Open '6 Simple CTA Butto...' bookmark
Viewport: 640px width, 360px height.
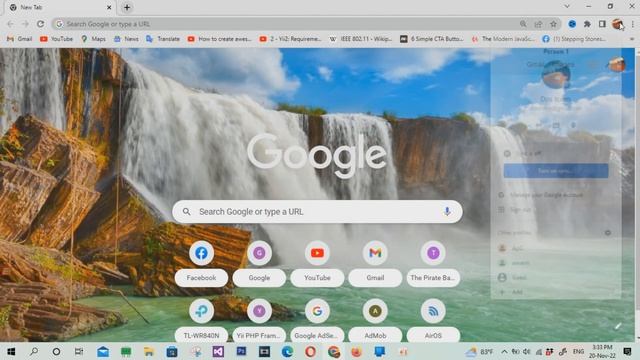click(432, 39)
